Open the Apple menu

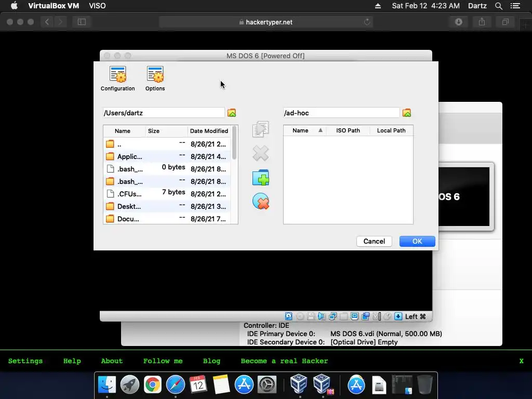[x=14, y=6]
